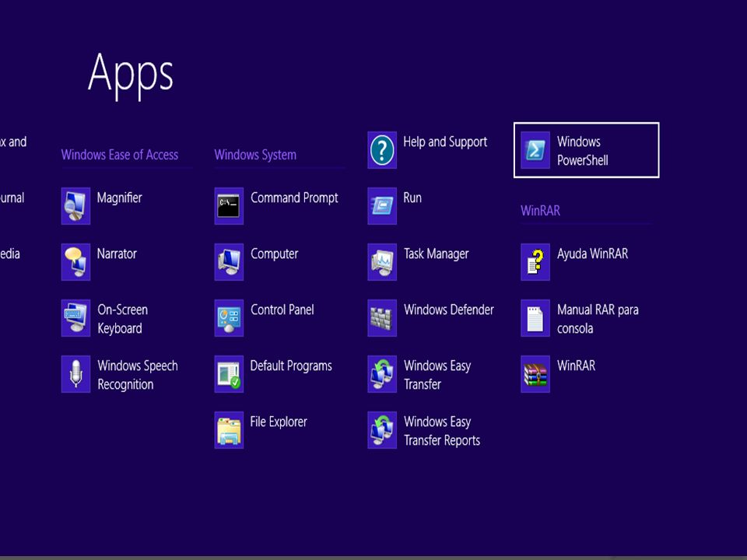The image size is (747, 560).
Task: Click the 'Windows PowerShell' label
Action: tap(583, 151)
